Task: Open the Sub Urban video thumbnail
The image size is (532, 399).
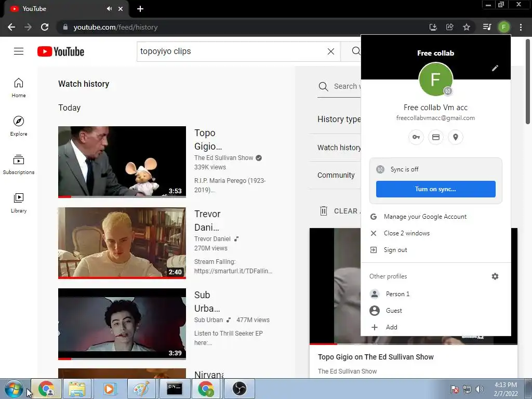Action: tap(122, 324)
